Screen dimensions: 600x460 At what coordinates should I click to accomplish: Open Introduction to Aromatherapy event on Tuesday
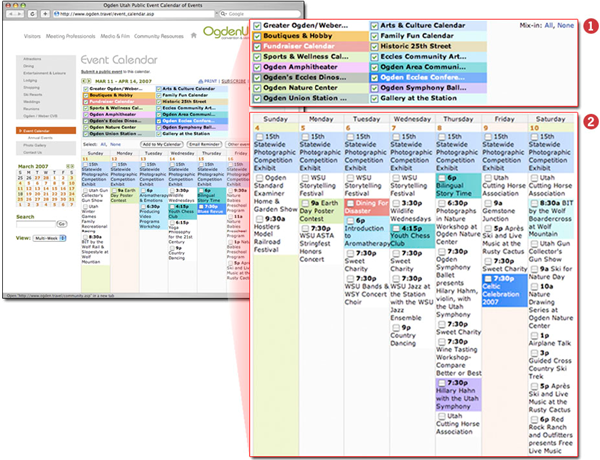click(x=367, y=232)
